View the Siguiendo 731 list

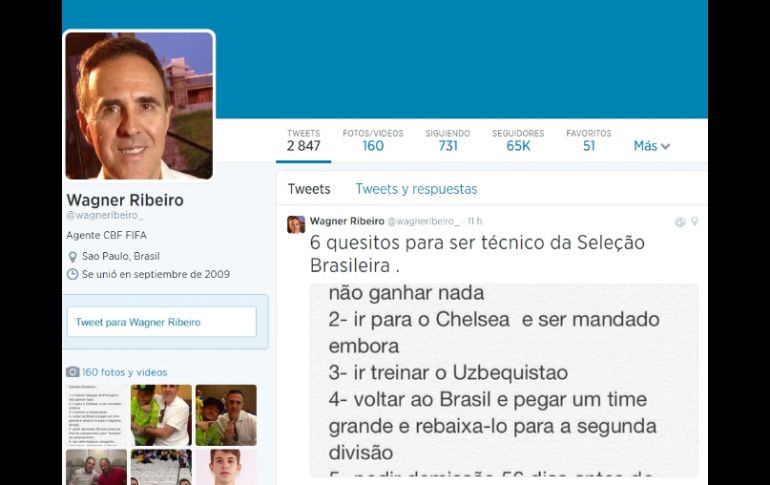point(447,140)
